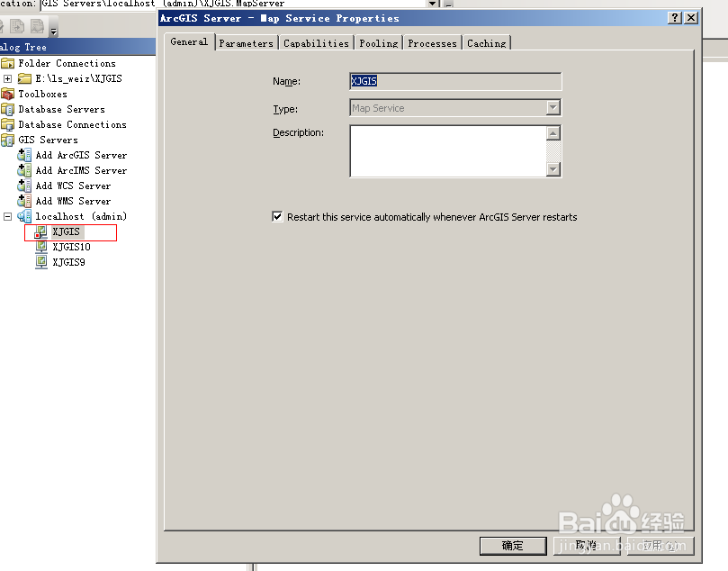Click the Folder Connections folder icon
The width and height of the screenshot is (728, 571).
pos(7,63)
